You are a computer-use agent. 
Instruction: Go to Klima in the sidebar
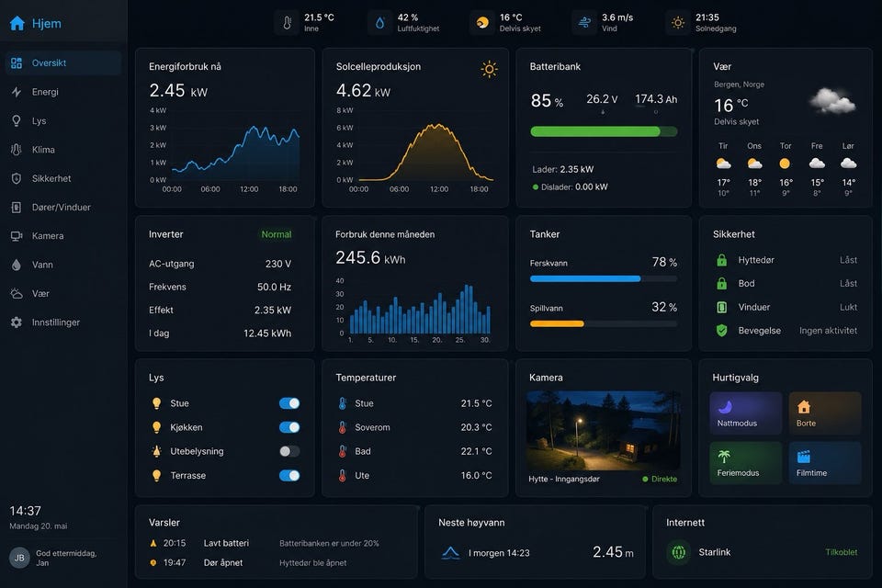pyautogui.click(x=63, y=150)
